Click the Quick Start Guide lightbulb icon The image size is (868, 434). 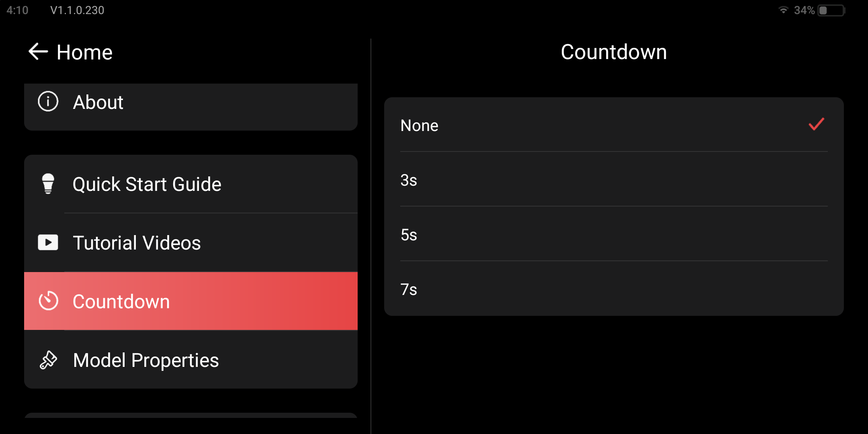48,184
